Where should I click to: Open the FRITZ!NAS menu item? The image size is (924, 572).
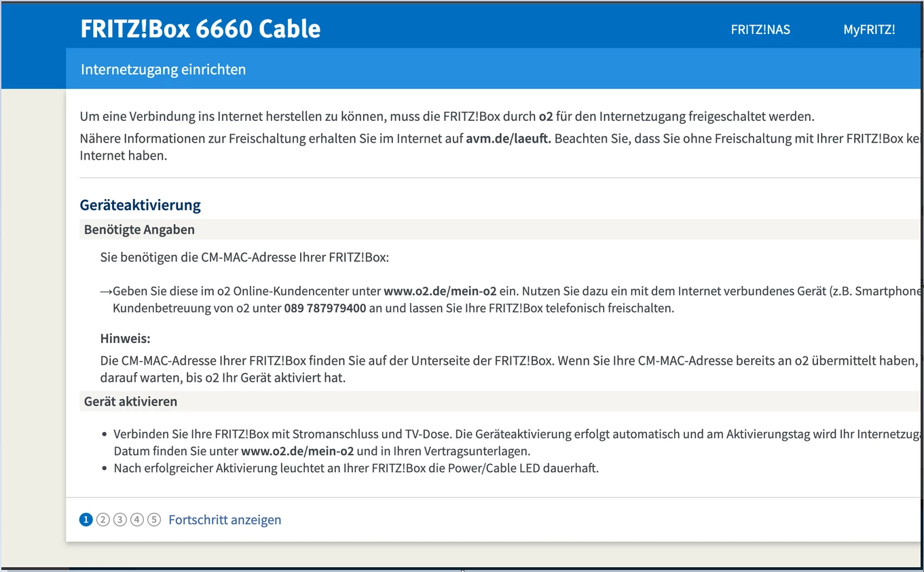click(760, 30)
